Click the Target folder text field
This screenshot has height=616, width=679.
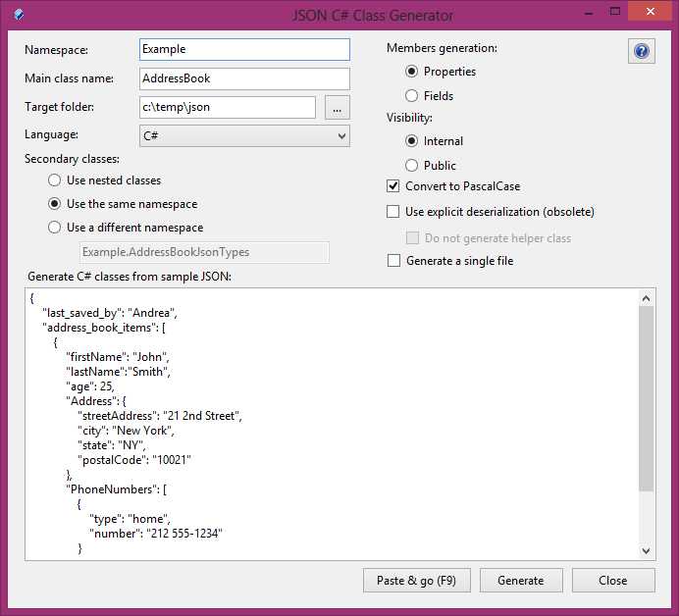[228, 107]
